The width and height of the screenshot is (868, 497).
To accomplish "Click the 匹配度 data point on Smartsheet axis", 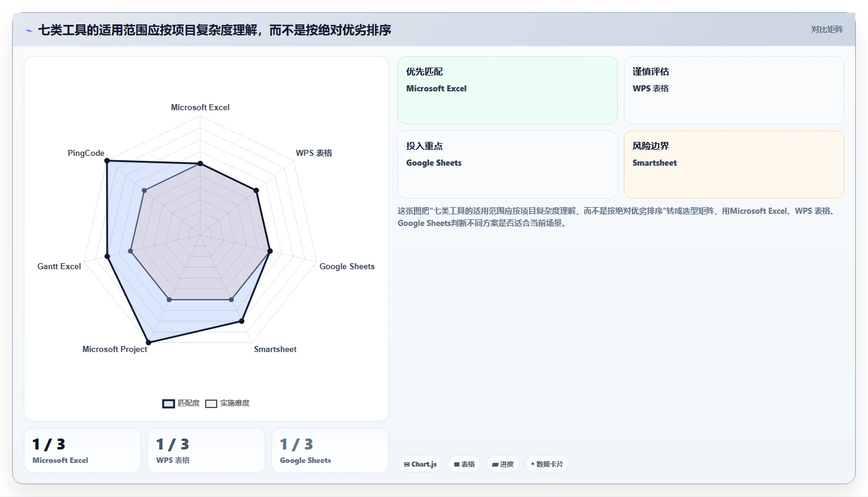I will coord(242,321).
